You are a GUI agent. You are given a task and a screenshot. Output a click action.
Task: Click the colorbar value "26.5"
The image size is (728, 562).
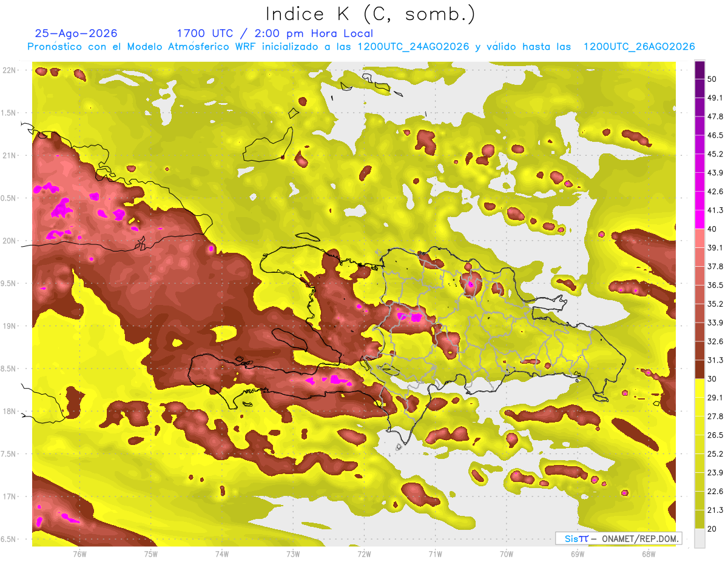(715, 435)
